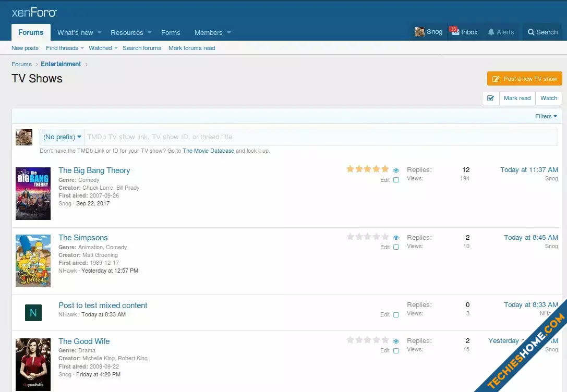Click 'Today at 11:37 AM' last post link
Screen dimensions: 567x392
tap(529, 170)
